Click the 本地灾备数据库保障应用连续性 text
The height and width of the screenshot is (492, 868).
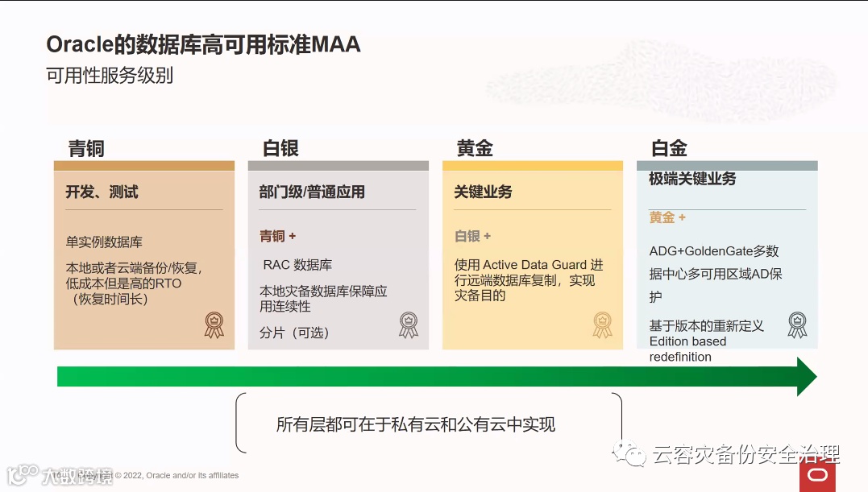tap(323, 299)
